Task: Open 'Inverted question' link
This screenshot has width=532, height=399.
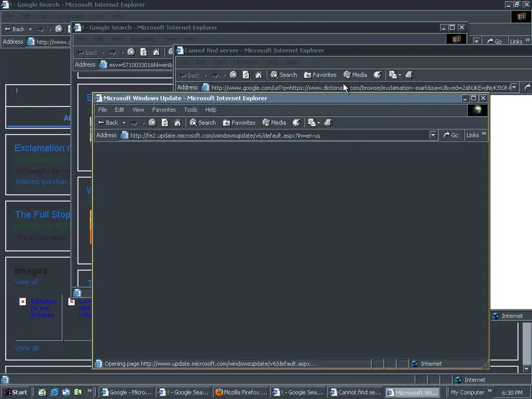Action: pos(42,181)
